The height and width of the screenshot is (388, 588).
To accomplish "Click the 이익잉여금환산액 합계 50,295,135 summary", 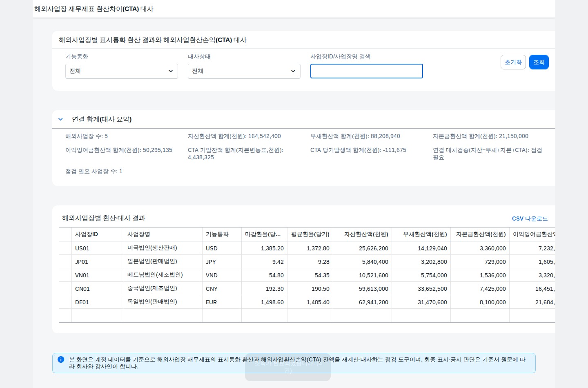I will pyautogui.click(x=119, y=150).
